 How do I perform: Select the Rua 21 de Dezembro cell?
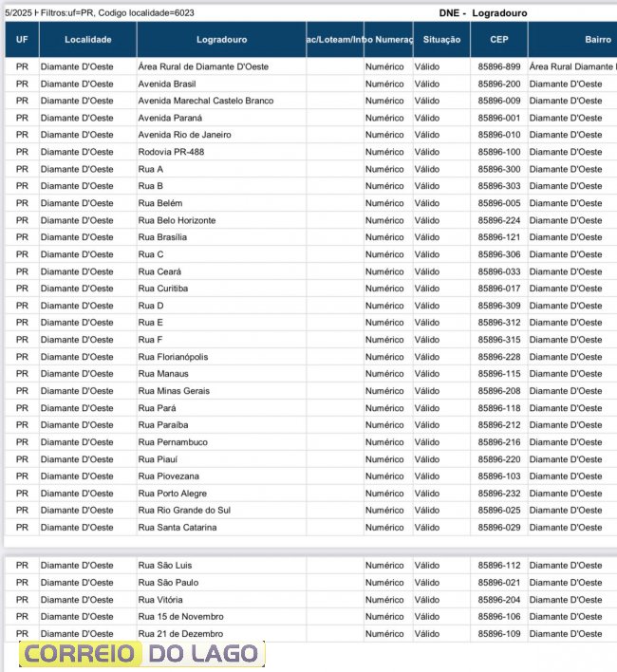coord(180,634)
